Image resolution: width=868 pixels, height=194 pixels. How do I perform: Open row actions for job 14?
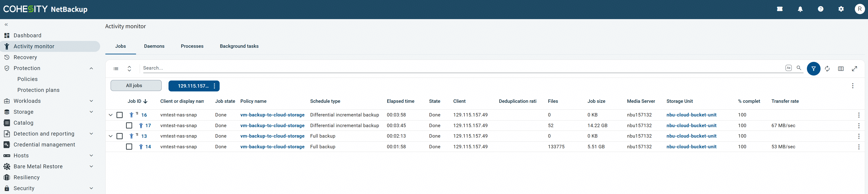tap(859, 147)
